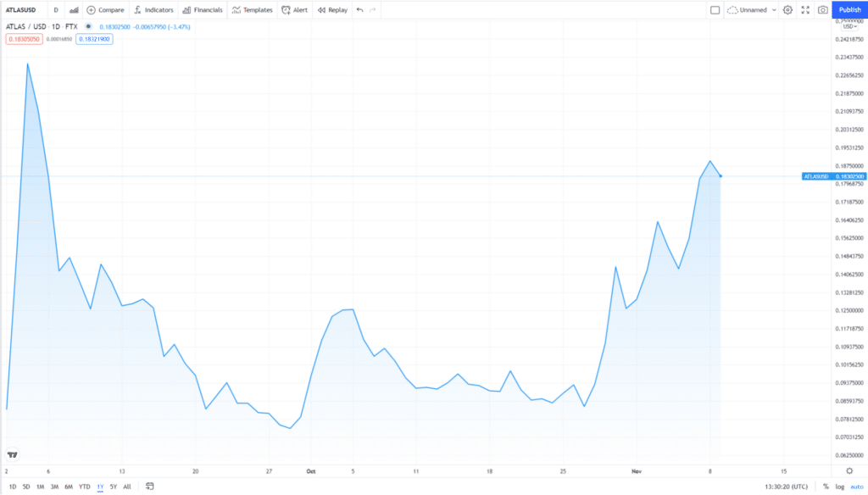Open price scale settings gear at bottom
The width and height of the screenshot is (868, 495).
(849, 471)
